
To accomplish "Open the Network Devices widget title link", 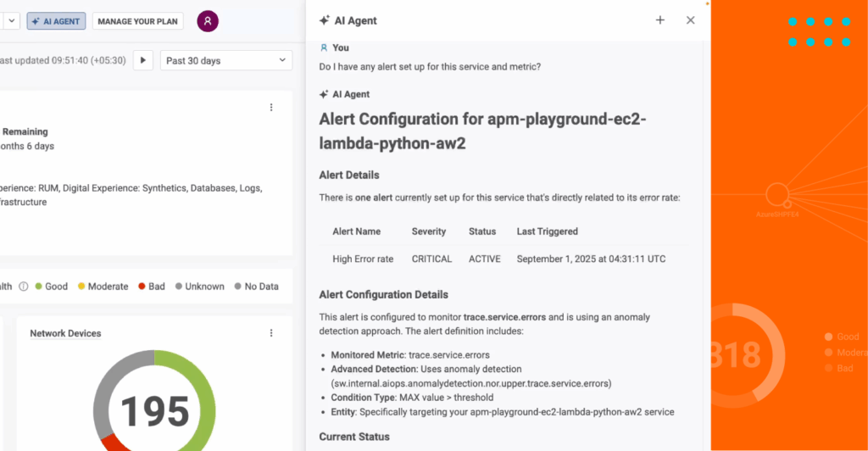I will click(65, 333).
